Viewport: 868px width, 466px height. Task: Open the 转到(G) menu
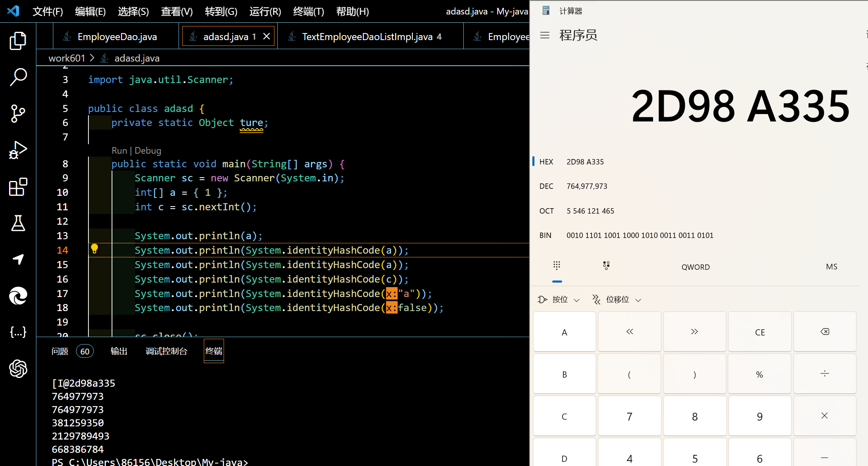pos(221,11)
